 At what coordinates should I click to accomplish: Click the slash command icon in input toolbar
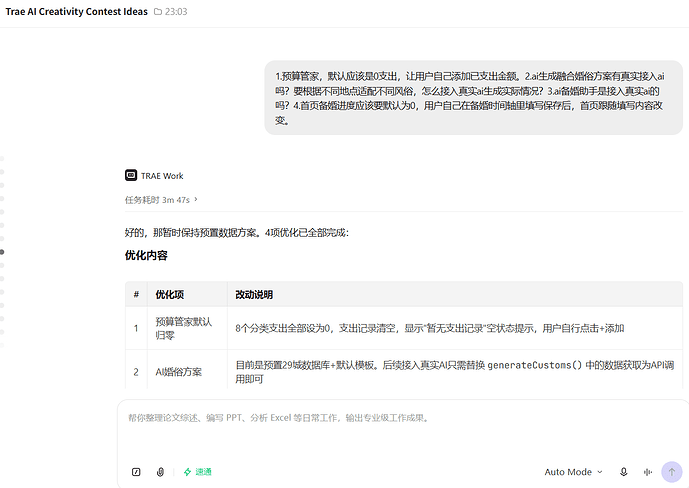136,472
